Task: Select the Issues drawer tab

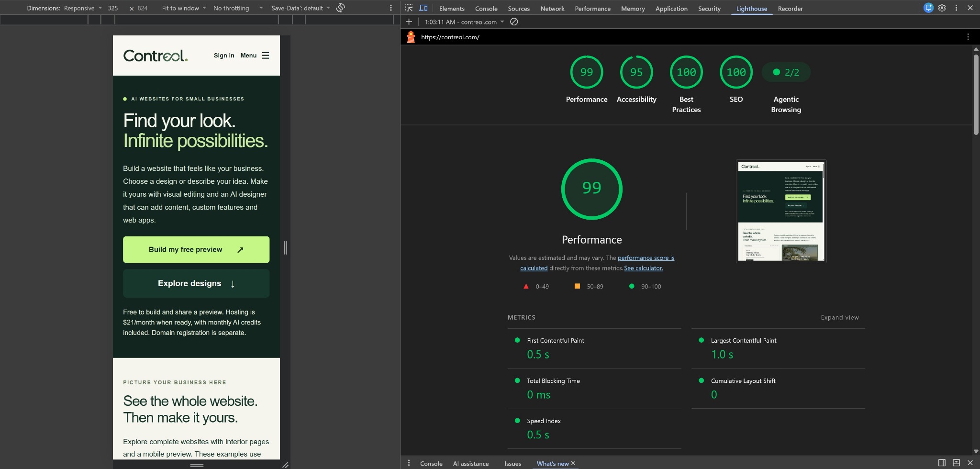Action: [512, 463]
